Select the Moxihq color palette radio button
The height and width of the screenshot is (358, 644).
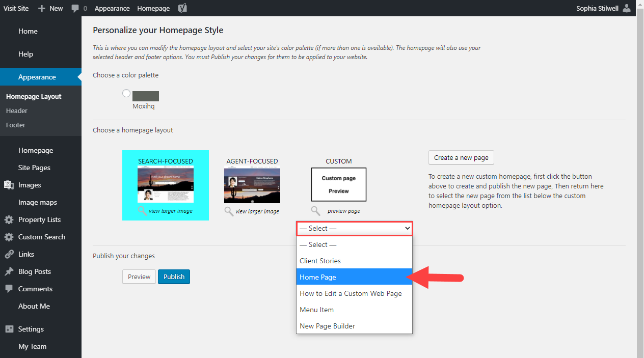tap(126, 93)
